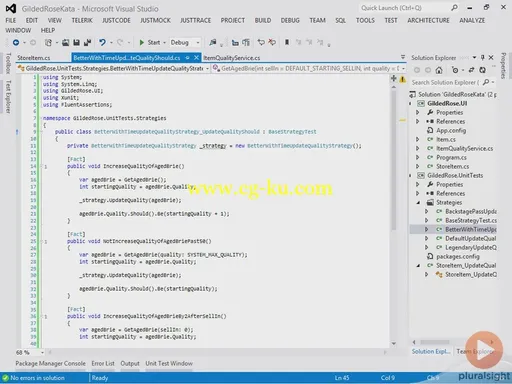Open the TELERIK menu
Viewport: 512px width, 384px height.
point(82,20)
